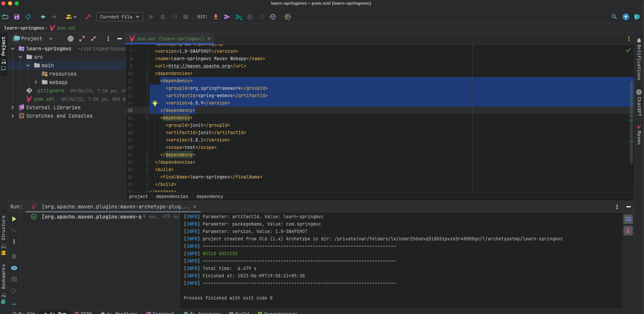Click the teal plugin icon at top right

[637, 17]
